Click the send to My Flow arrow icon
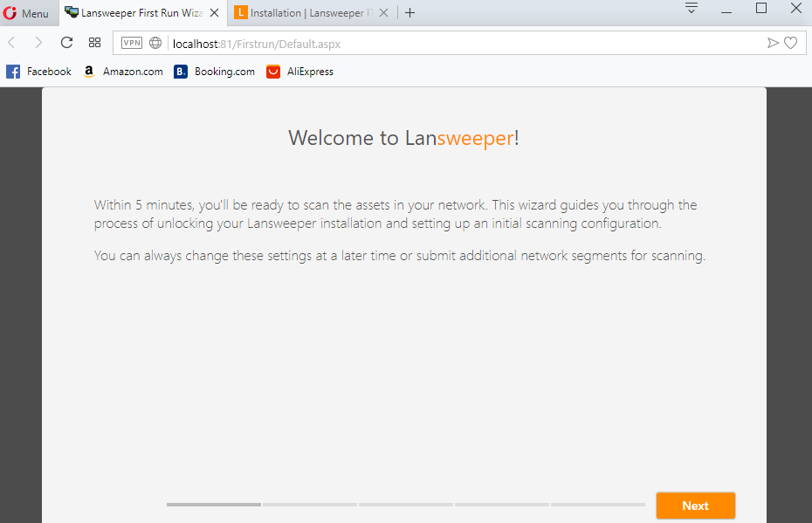812x523 pixels. pyautogui.click(x=773, y=43)
